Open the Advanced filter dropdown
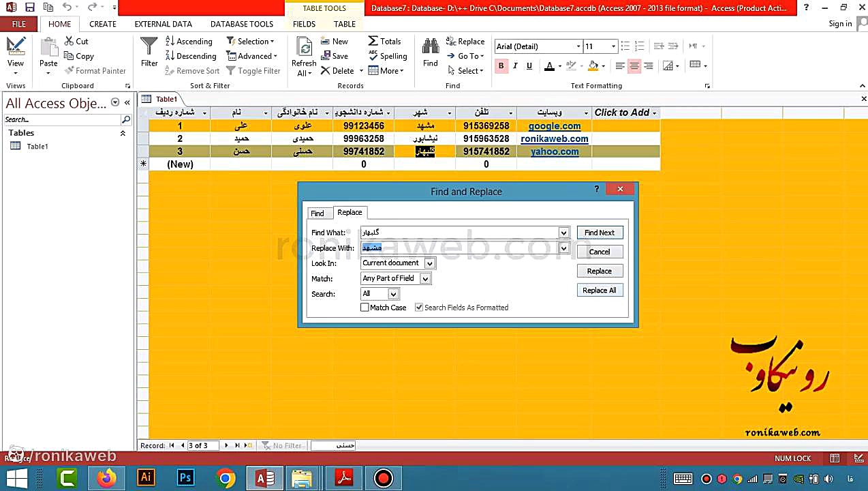The width and height of the screenshot is (868, 491). point(252,56)
